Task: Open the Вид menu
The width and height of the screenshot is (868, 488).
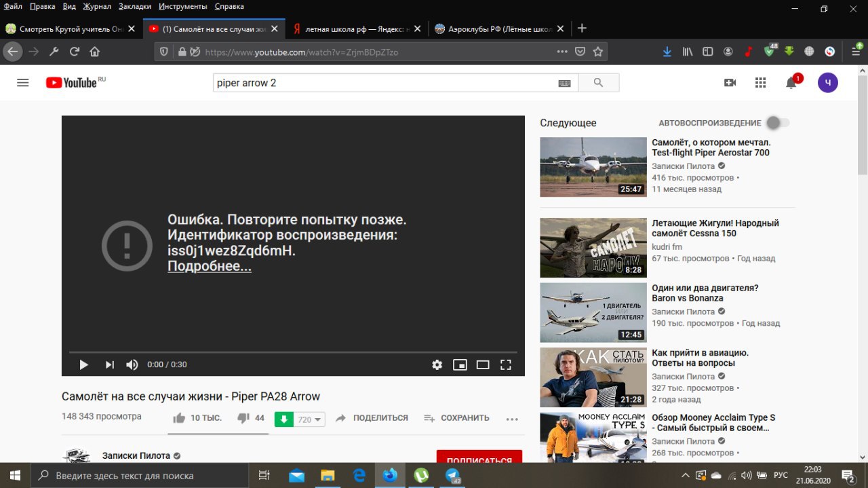Action: [69, 6]
